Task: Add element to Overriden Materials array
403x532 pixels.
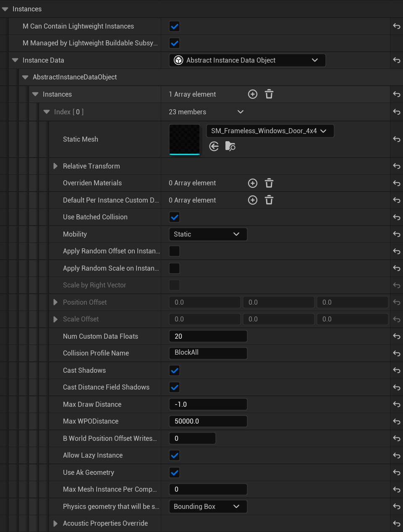Action: [253, 183]
